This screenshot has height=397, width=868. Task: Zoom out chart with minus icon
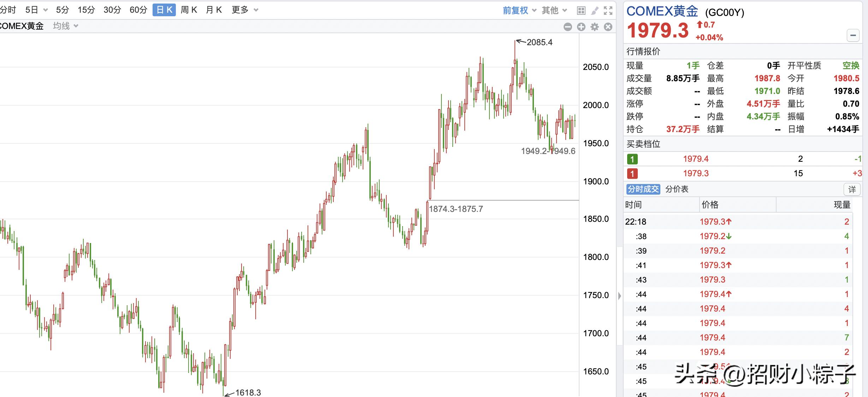click(x=568, y=27)
